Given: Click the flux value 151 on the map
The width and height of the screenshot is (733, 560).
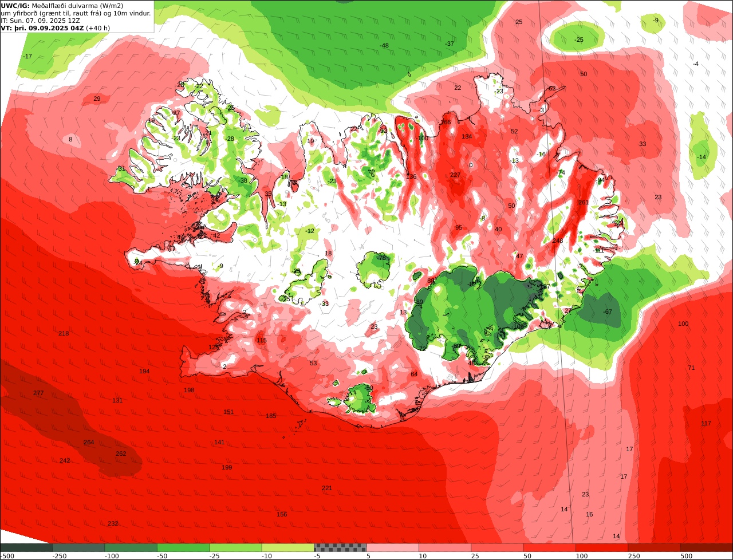Looking at the screenshot, I should (x=228, y=412).
